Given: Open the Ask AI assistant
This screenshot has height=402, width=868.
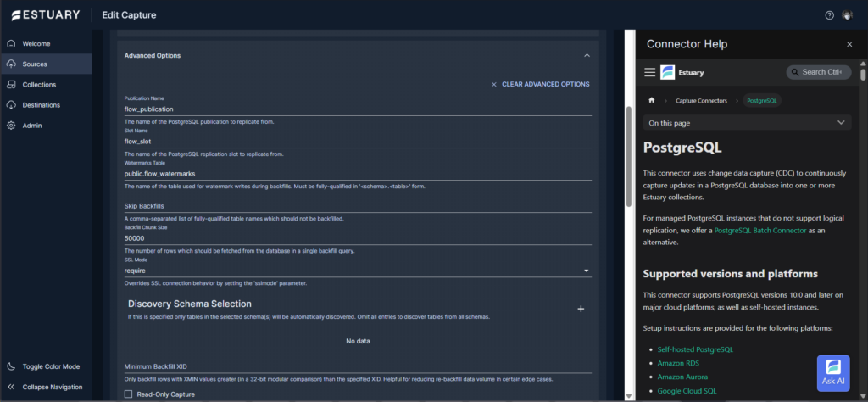Looking at the screenshot, I should tap(833, 373).
